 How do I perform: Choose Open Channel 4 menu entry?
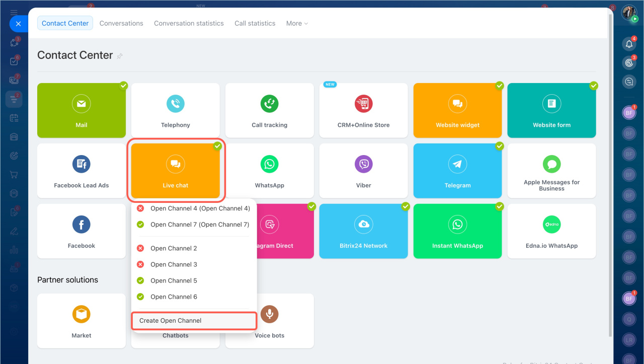click(x=200, y=208)
